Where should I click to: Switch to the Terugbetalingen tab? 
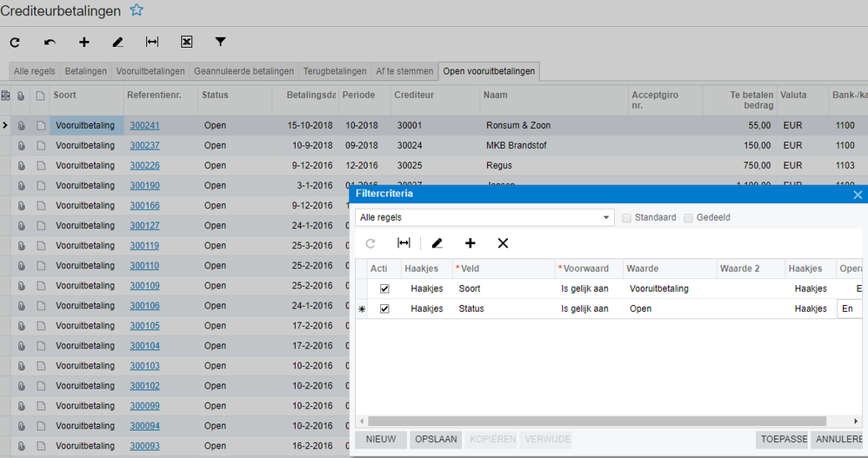335,71
